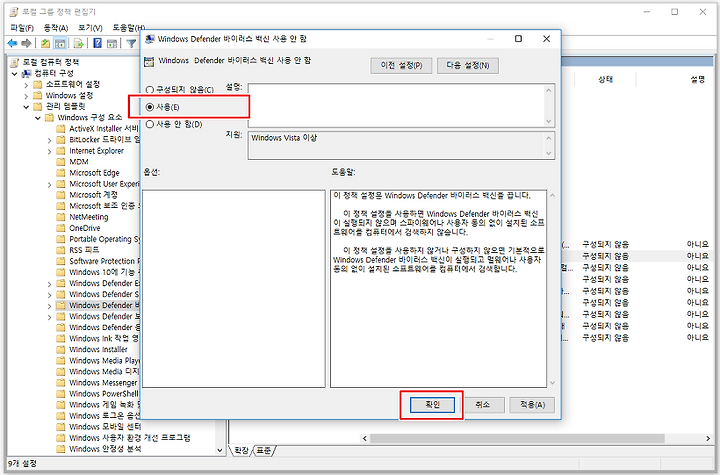This screenshot has height=475, width=720.
Task: Click the down arrow of the tree pane scrollbar
Action: pos(220,450)
